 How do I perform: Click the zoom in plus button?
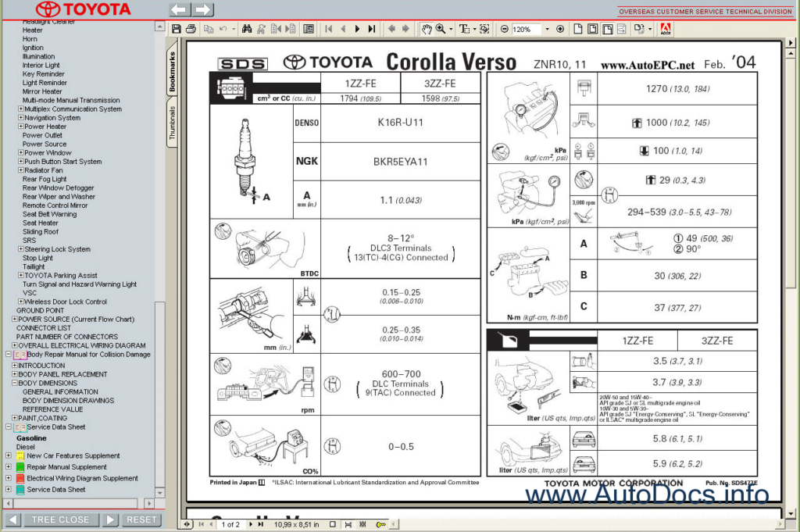(559, 29)
